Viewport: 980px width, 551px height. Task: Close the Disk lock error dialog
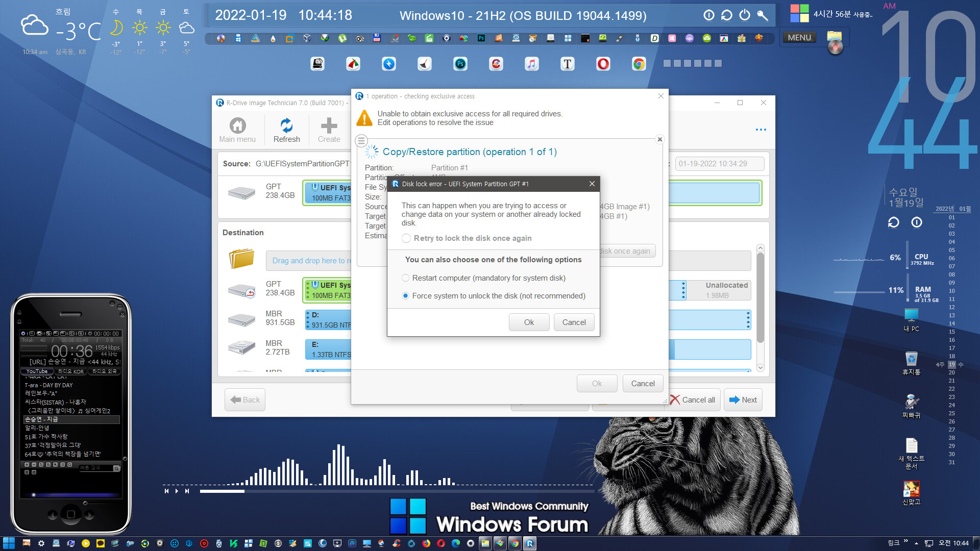(x=592, y=184)
